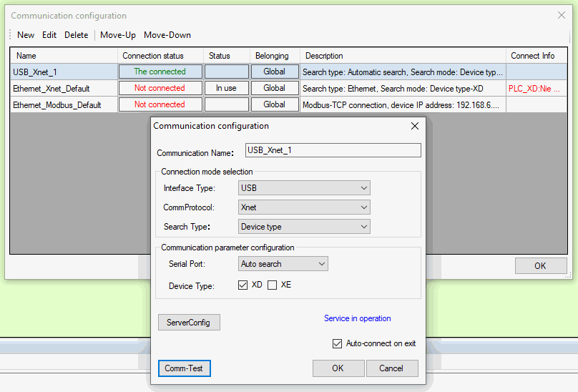Click the Communication Name input field
578x392 pixels.
pyautogui.click(x=333, y=150)
